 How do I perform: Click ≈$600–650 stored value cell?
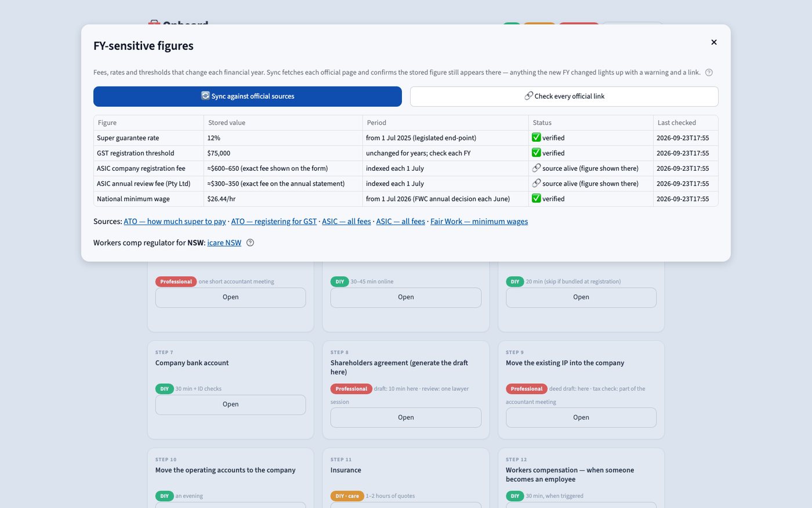283,168
